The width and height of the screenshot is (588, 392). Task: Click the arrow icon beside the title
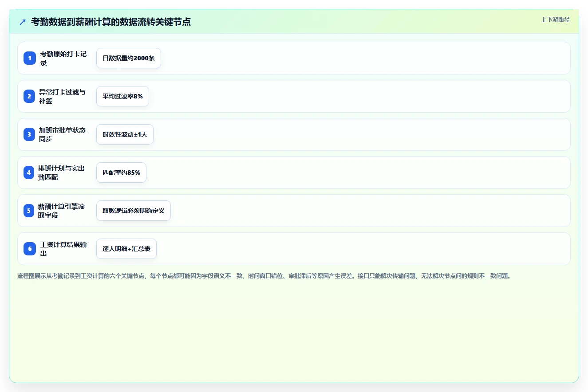click(23, 22)
